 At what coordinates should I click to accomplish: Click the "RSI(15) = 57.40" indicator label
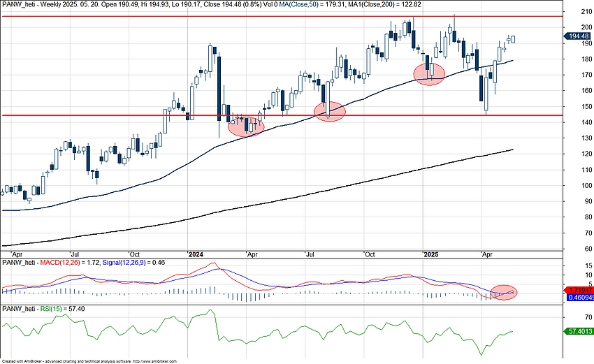(x=62, y=309)
